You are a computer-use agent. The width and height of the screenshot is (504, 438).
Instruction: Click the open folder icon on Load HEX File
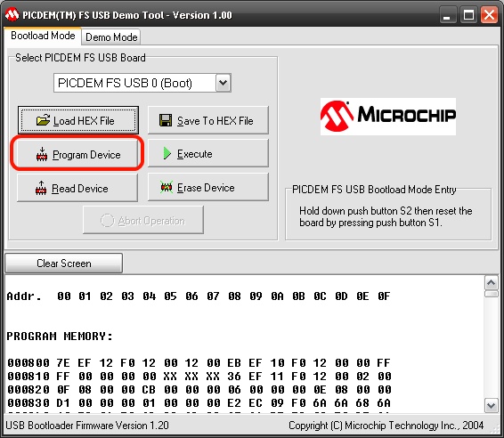pyautogui.click(x=43, y=120)
